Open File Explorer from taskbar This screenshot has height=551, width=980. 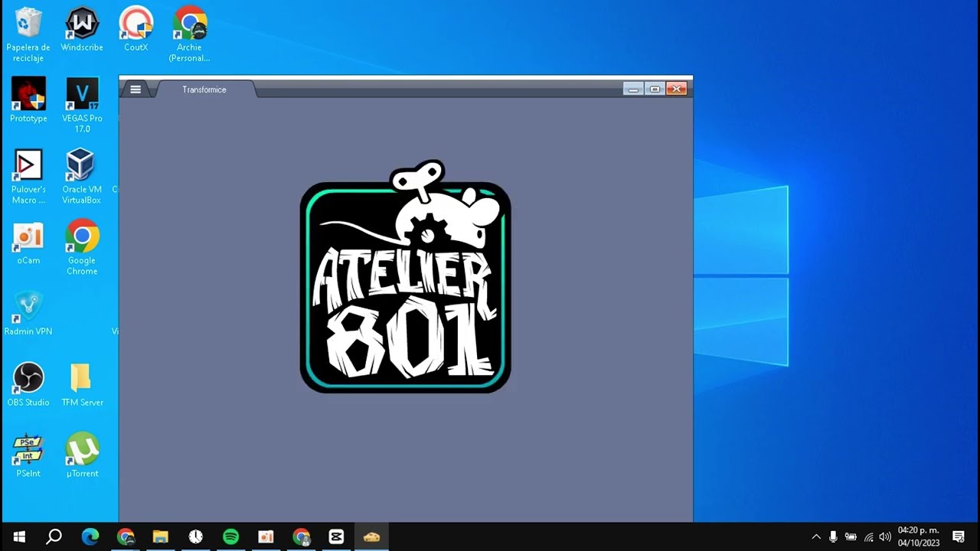(x=161, y=536)
